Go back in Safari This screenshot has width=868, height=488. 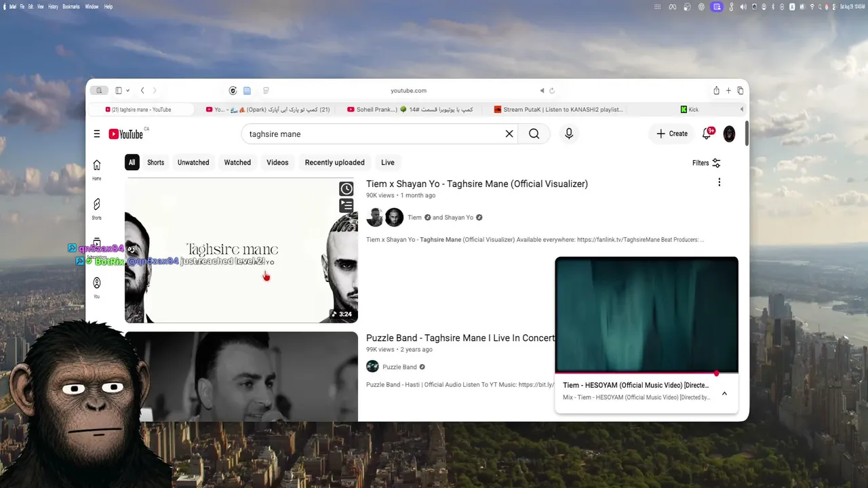coord(142,91)
